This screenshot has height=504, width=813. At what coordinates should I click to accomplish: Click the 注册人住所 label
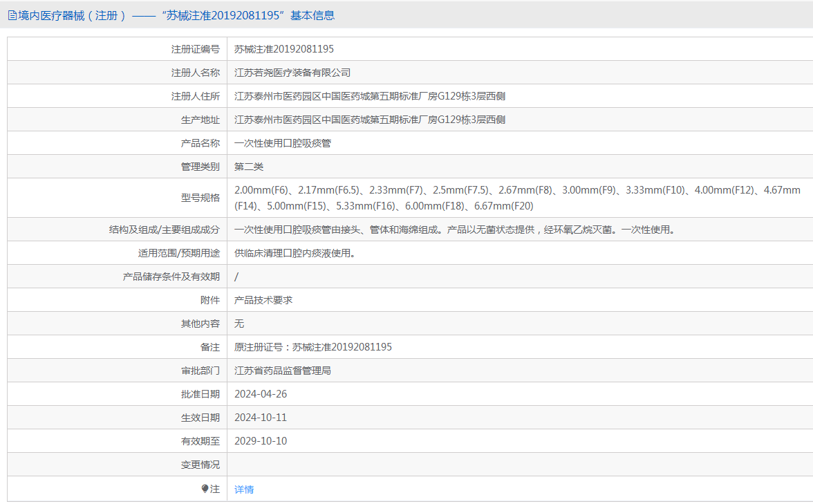[x=196, y=96]
